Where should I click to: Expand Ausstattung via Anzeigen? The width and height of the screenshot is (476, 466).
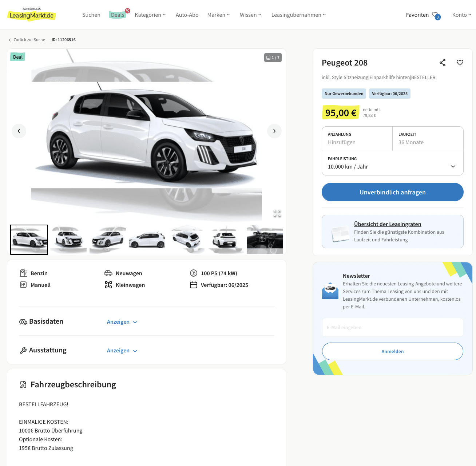pyautogui.click(x=122, y=351)
